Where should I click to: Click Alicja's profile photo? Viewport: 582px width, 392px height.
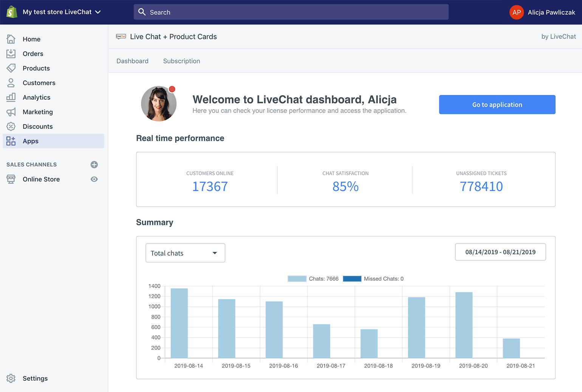159,103
